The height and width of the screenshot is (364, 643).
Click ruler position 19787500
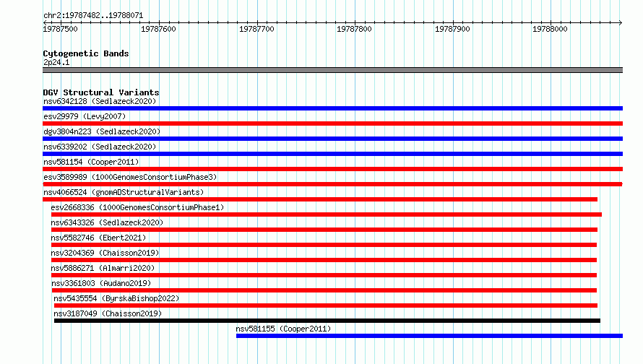coord(60,29)
